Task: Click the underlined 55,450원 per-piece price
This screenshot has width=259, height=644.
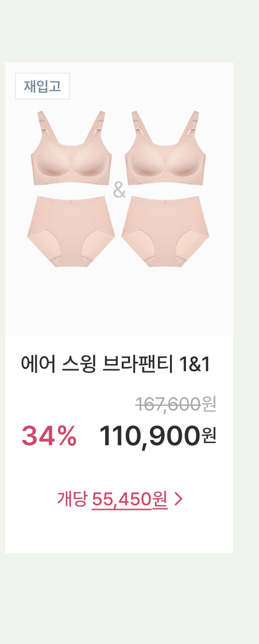Action: point(129,499)
